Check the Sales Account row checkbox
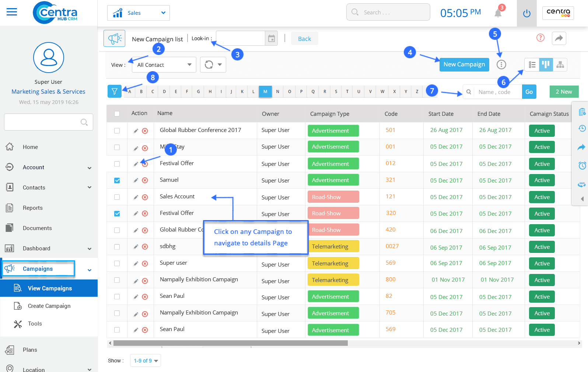The width and height of the screenshot is (588, 372). (x=117, y=197)
